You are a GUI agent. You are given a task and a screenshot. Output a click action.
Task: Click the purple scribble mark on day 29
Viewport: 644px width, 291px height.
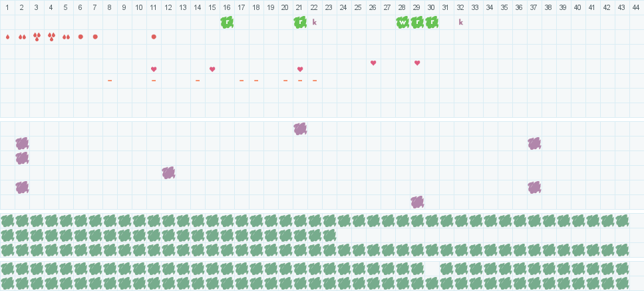point(417,202)
